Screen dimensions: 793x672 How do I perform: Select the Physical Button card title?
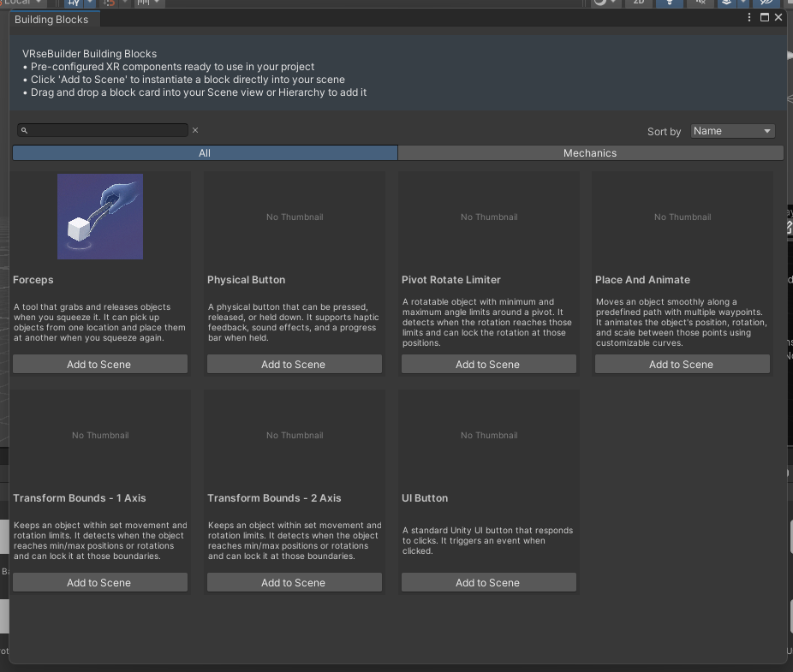click(247, 280)
